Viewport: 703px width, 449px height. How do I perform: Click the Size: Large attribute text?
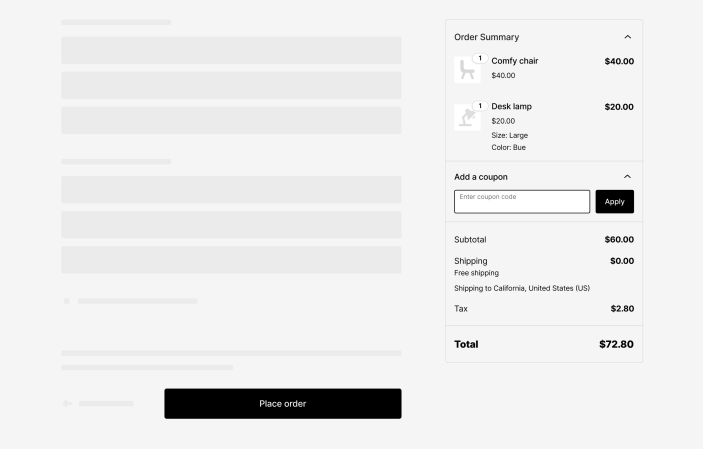coord(510,135)
